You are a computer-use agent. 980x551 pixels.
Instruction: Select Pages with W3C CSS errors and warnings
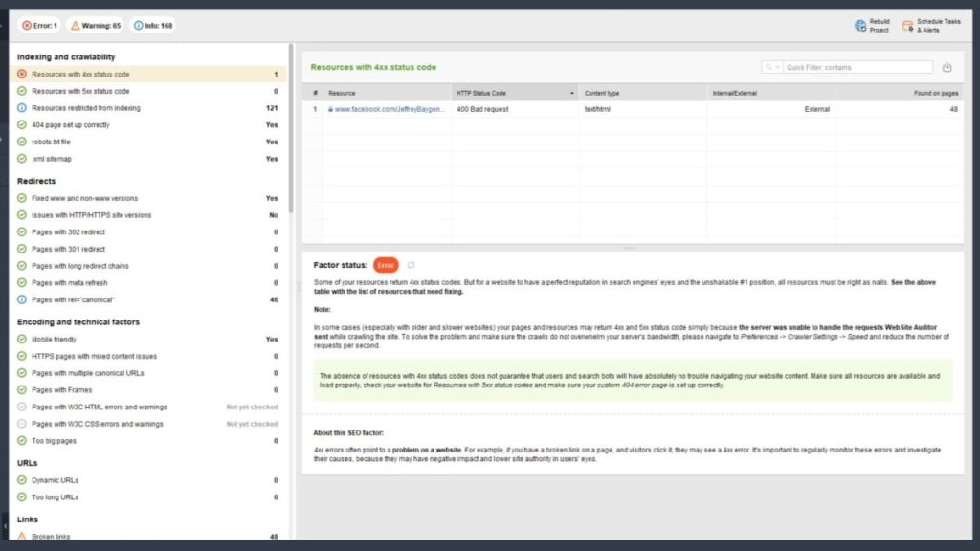pos(148,424)
